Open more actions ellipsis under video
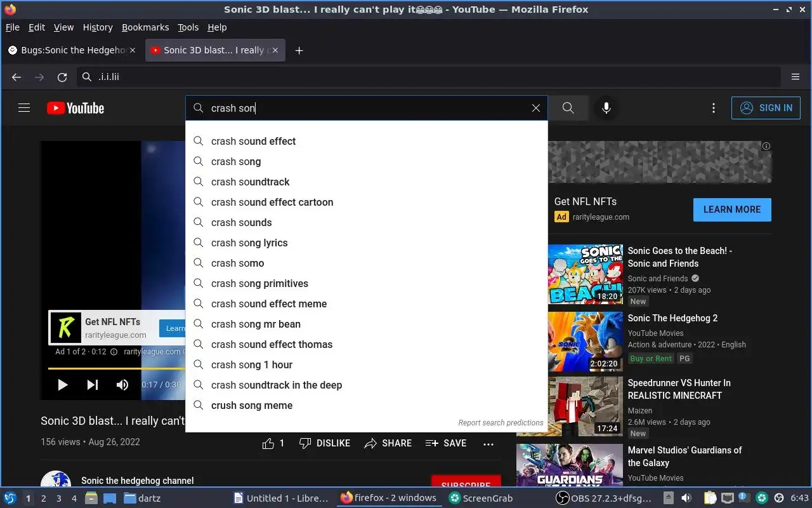 [x=488, y=444]
